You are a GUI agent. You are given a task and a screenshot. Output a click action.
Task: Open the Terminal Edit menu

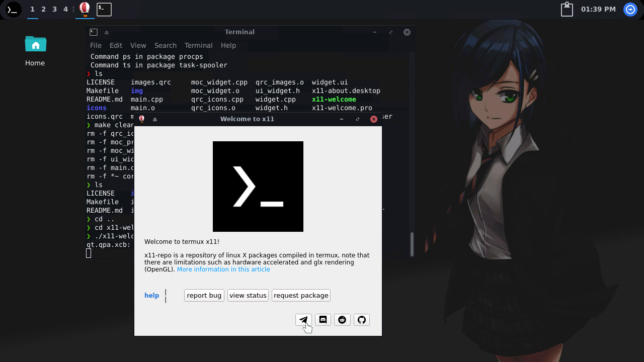[116, 45]
